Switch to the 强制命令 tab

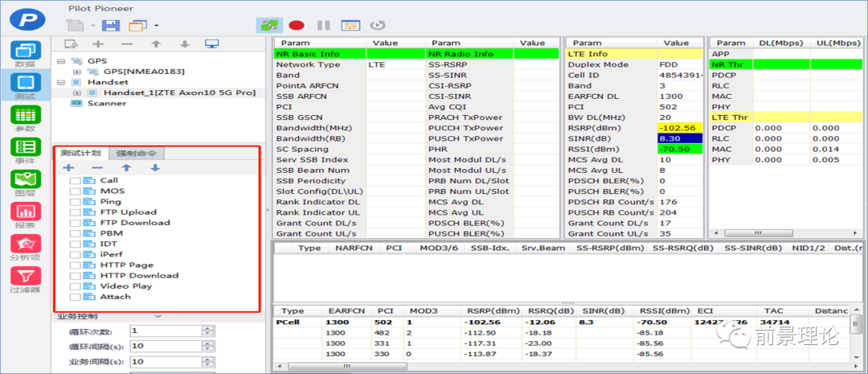[136, 153]
